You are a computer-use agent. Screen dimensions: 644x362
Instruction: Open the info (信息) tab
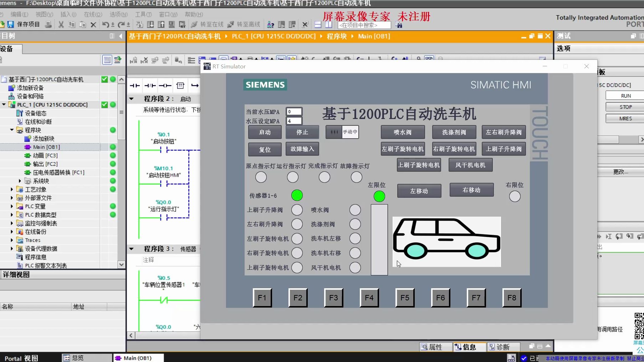(469, 347)
